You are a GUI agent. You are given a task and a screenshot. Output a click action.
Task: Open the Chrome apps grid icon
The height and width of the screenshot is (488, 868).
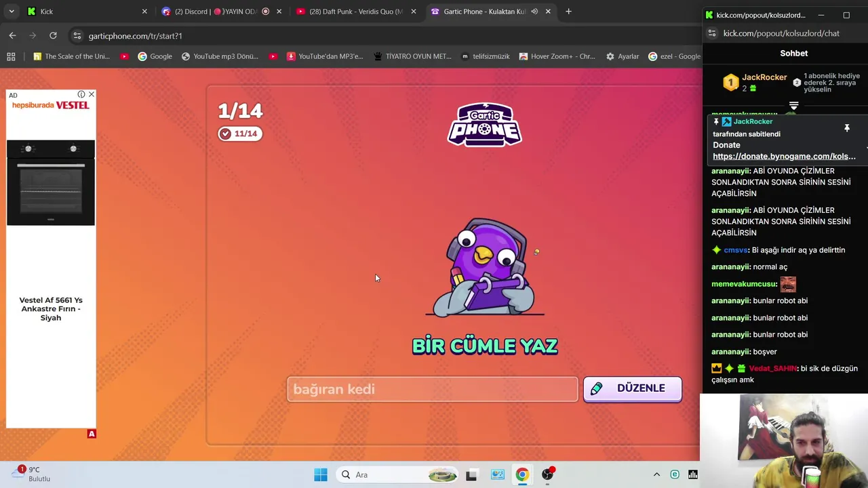click(x=11, y=56)
